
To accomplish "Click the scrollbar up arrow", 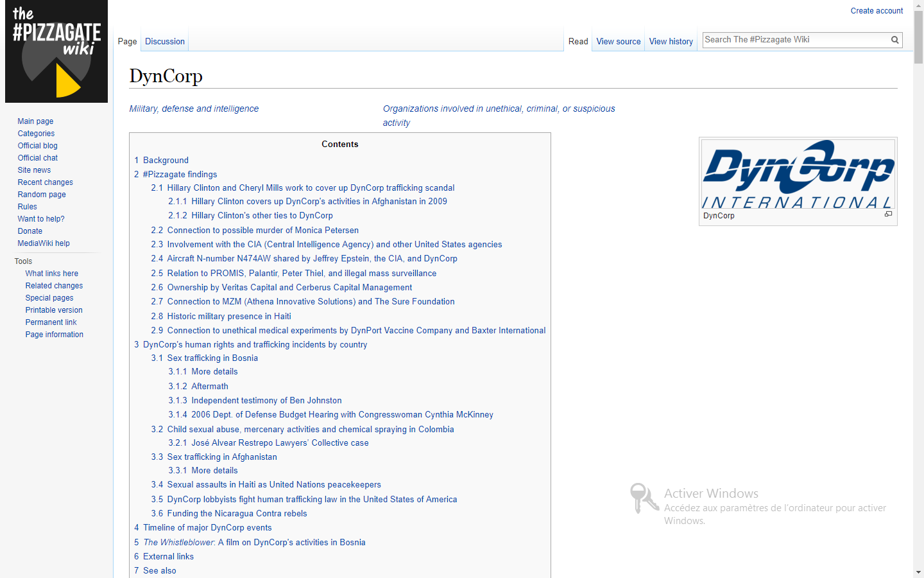I will [x=919, y=5].
